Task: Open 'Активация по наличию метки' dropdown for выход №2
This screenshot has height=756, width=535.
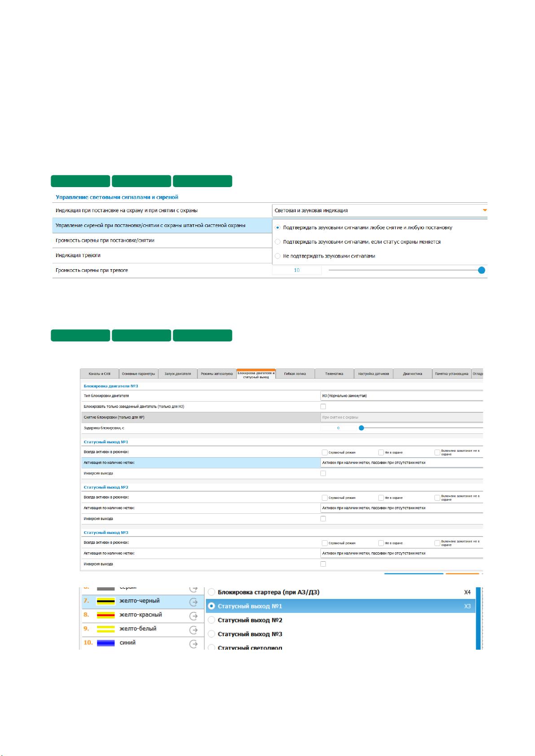Action: coord(402,508)
